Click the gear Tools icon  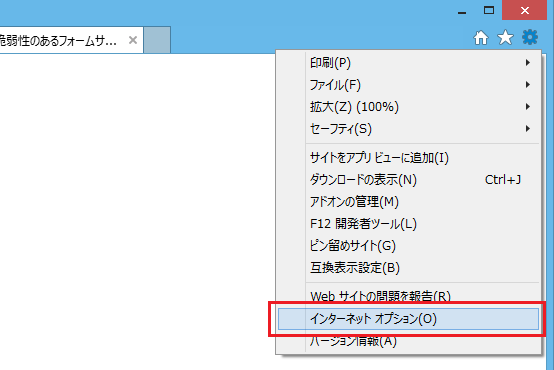click(x=530, y=37)
